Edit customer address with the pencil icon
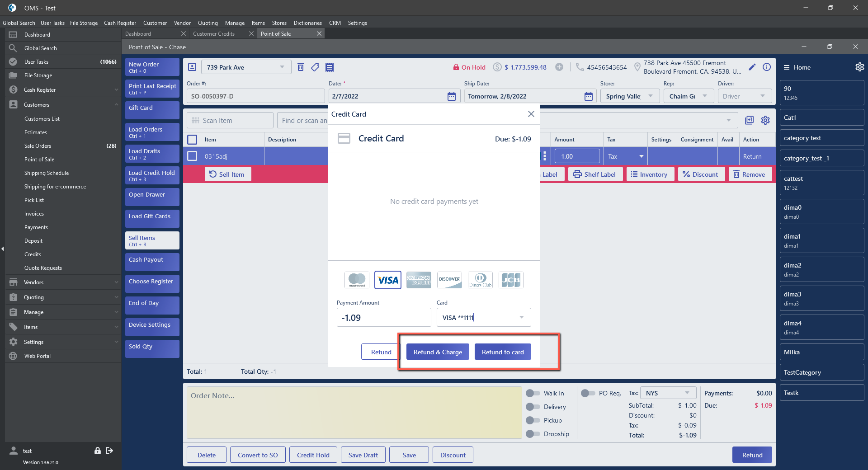 click(752, 67)
